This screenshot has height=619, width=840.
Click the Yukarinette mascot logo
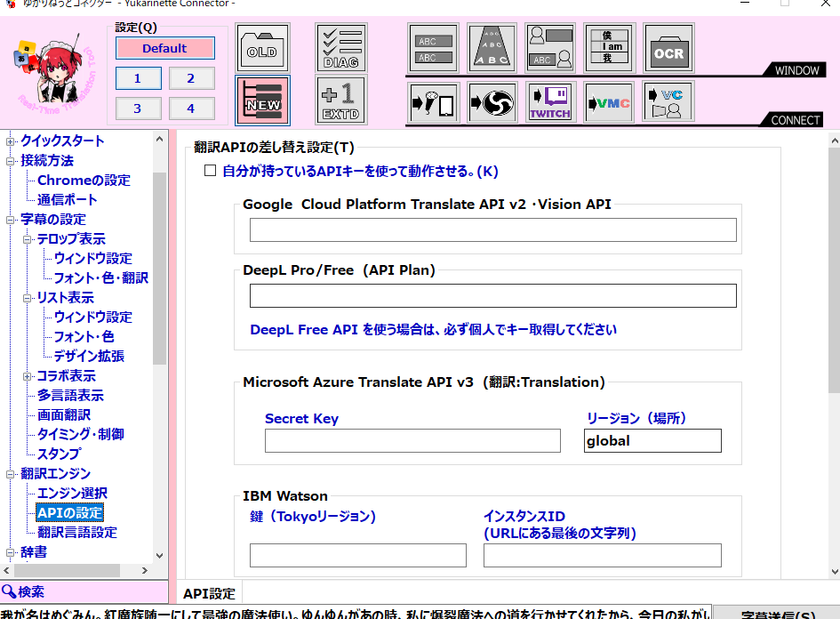54,74
